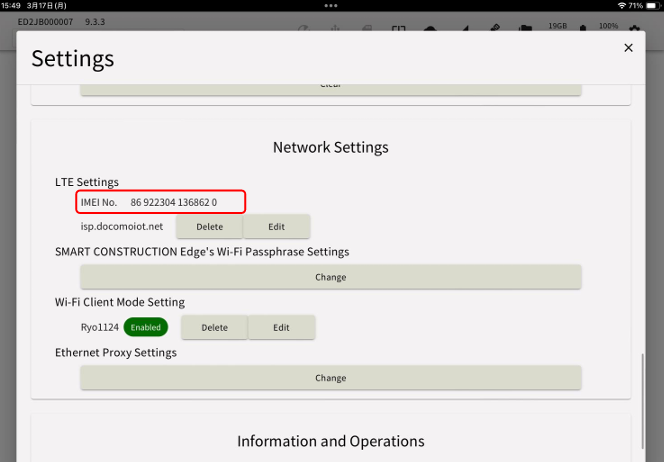Tap the 19GB storage indicator
The width and height of the screenshot is (664, 462).
coord(558,25)
